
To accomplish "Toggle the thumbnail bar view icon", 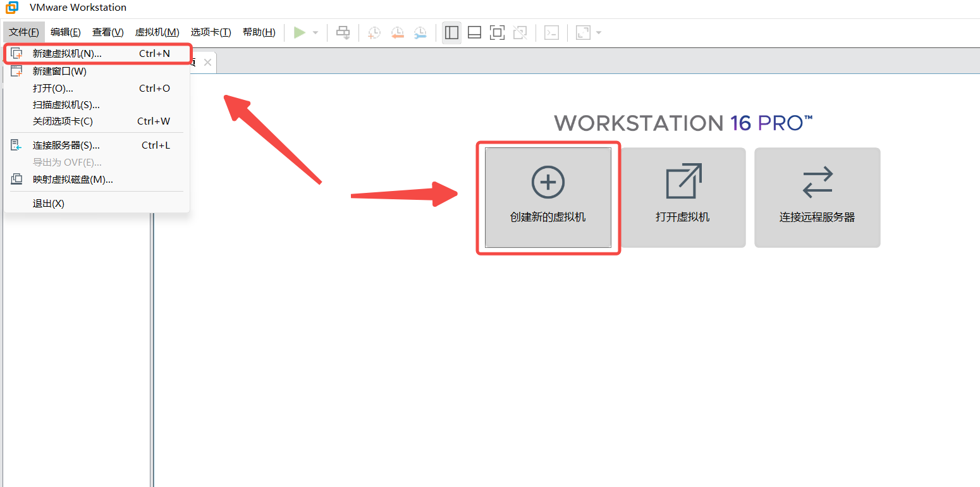I will tap(474, 32).
